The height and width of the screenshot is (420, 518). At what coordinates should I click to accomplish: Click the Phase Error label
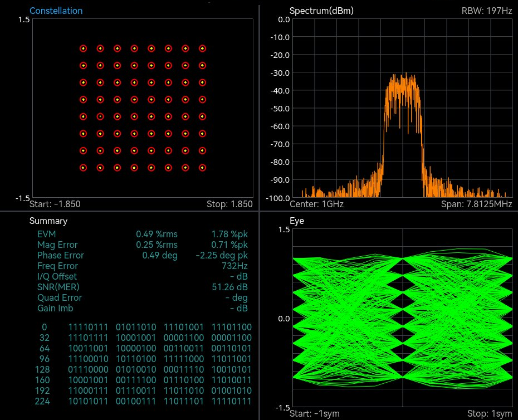[x=61, y=255]
